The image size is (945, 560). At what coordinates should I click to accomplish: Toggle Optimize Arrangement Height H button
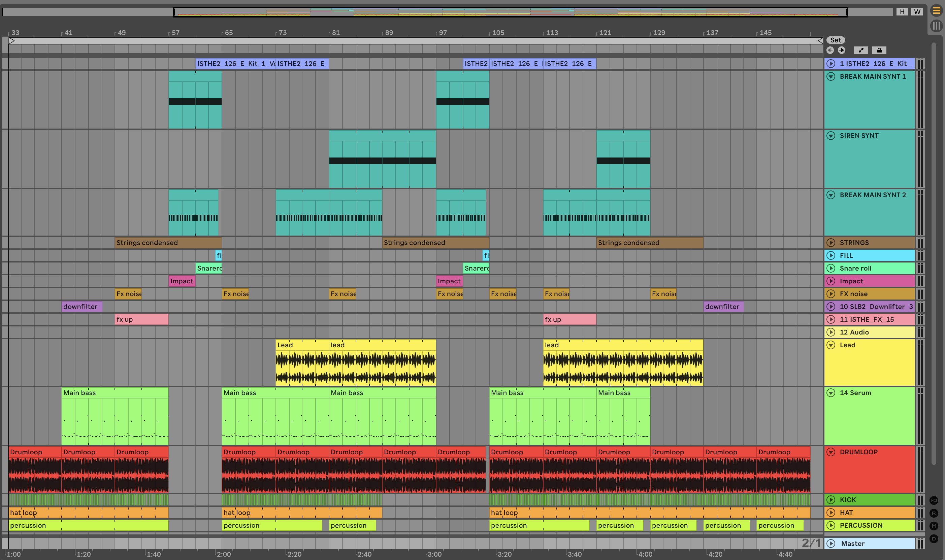(x=902, y=12)
